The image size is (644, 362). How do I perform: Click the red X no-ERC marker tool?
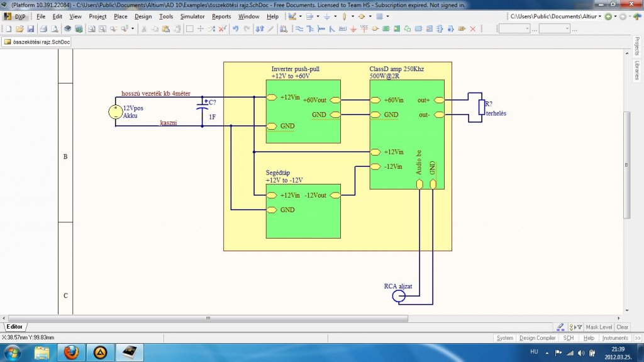pyautogui.click(x=473, y=29)
